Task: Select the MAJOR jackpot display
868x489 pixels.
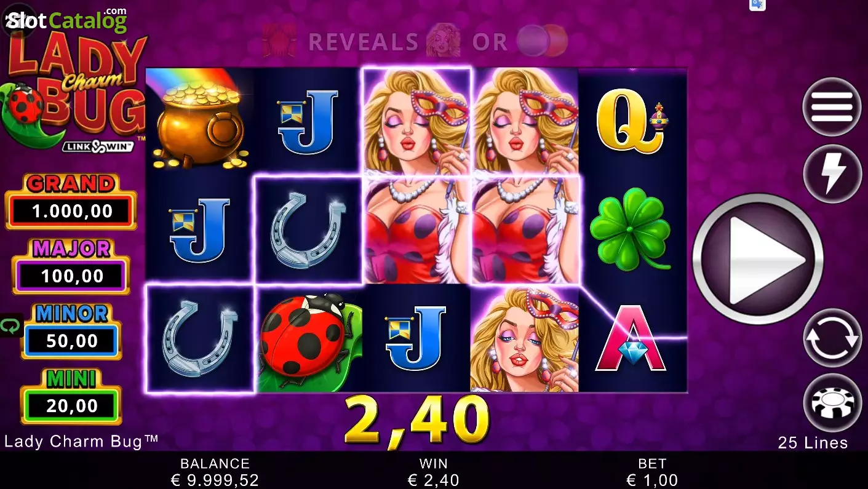Action: [71, 266]
